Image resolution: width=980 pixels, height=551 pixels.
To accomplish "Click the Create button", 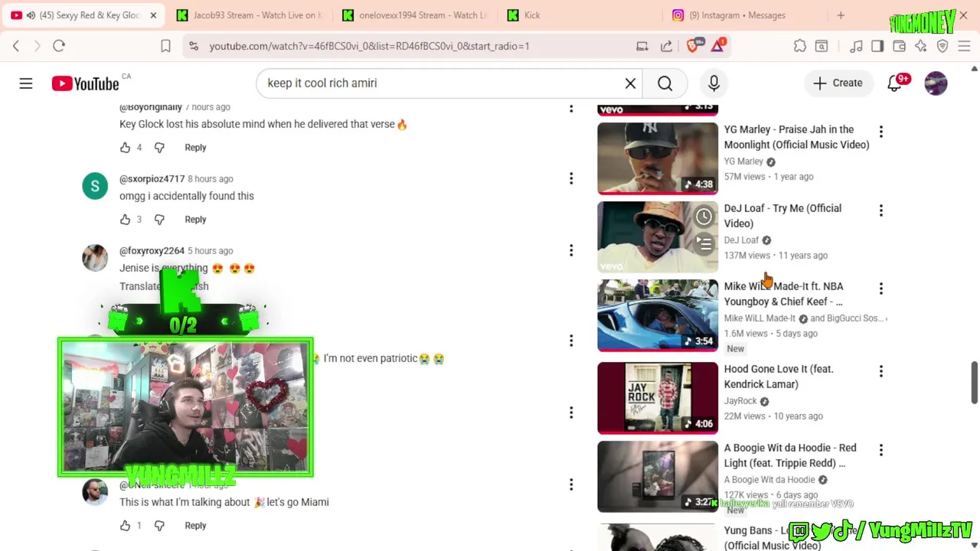I will tap(838, 83).
